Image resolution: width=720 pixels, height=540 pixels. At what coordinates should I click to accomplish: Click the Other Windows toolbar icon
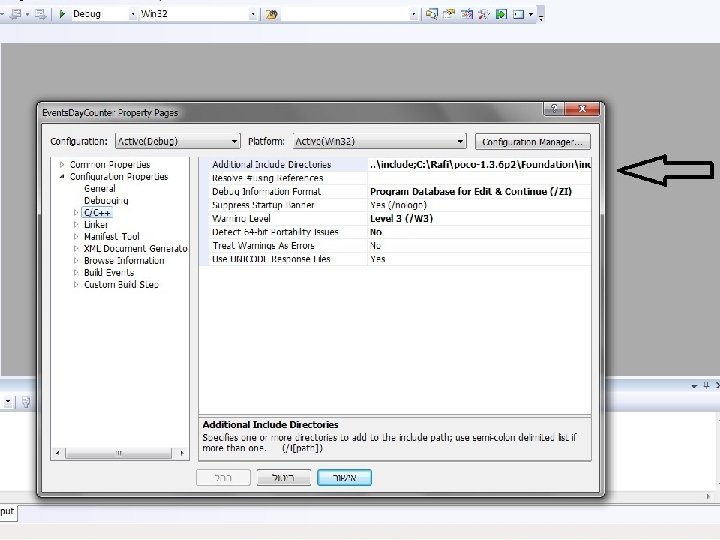click(x=518, y=14)
